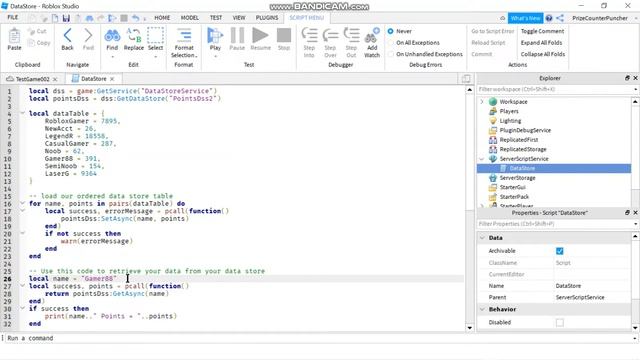Click the undo arrow in quick access bar
The height and width of the screenshot is (360, 640).
[x=136, y=18]
